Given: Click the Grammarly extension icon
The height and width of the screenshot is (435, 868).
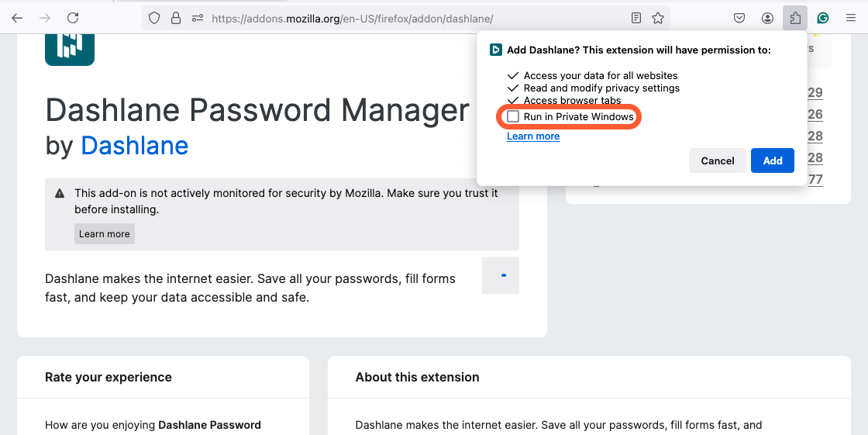Looking at the screenshot, I should tap(823, 19).
